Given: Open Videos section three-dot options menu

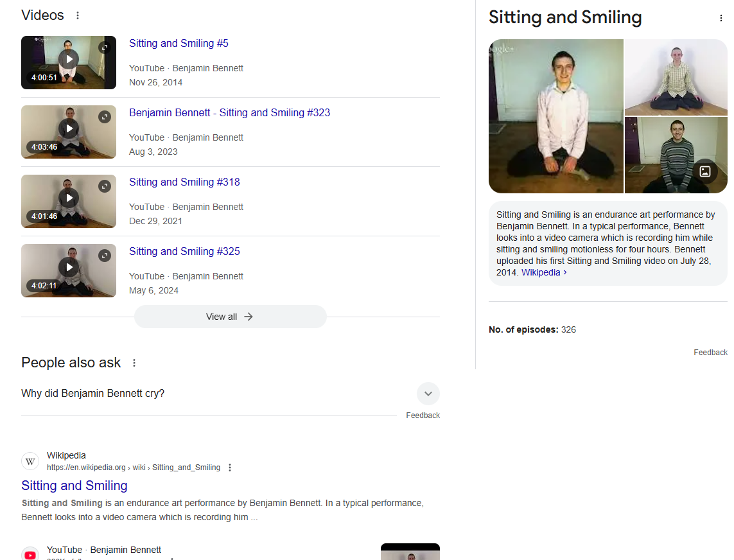Looking at the screenshot, I should coord(78,15).
